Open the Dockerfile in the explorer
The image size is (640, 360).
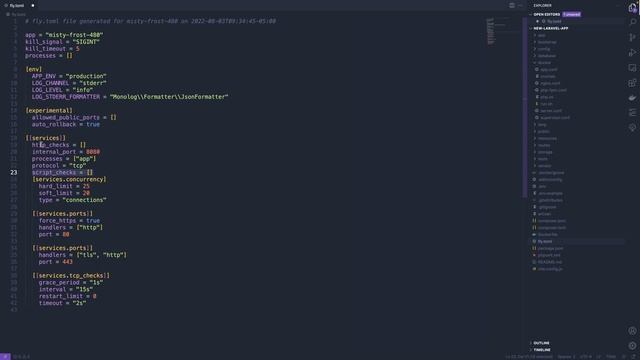(x=547, y=235)
